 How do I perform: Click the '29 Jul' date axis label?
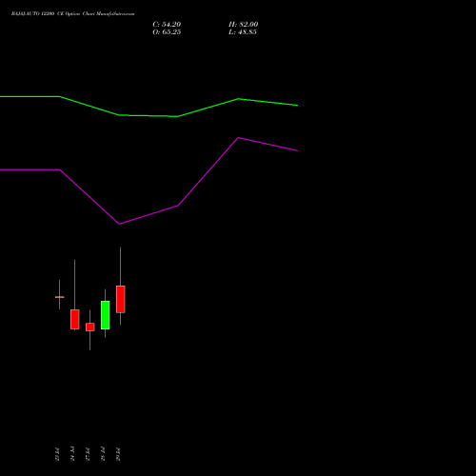point(118,454)
